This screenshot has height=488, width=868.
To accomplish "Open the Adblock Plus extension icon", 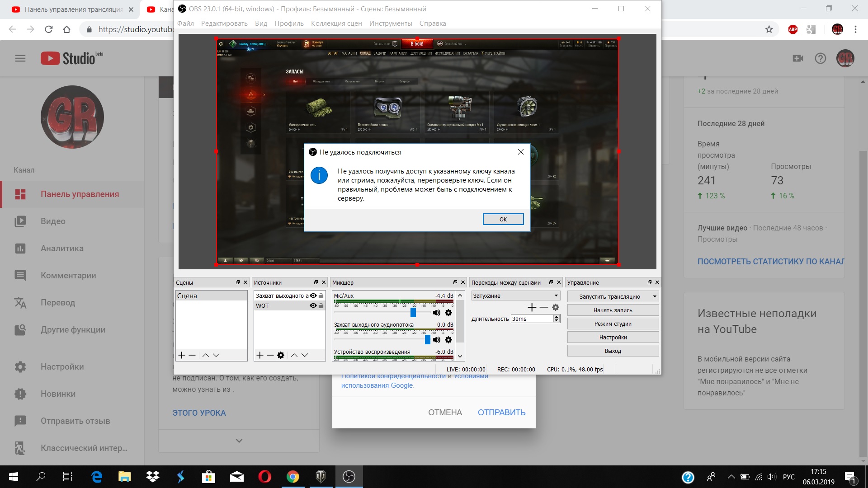I will click(793, 29).
